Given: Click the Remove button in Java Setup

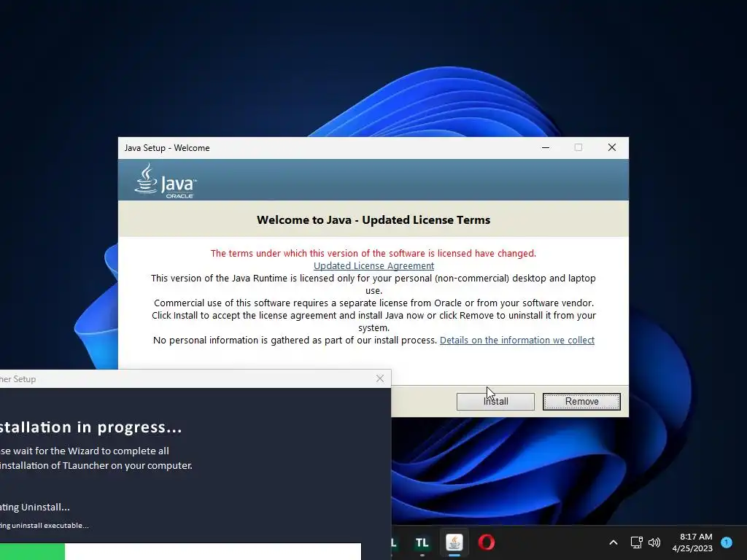Looking at the screenshot, I should click(581, 402).
